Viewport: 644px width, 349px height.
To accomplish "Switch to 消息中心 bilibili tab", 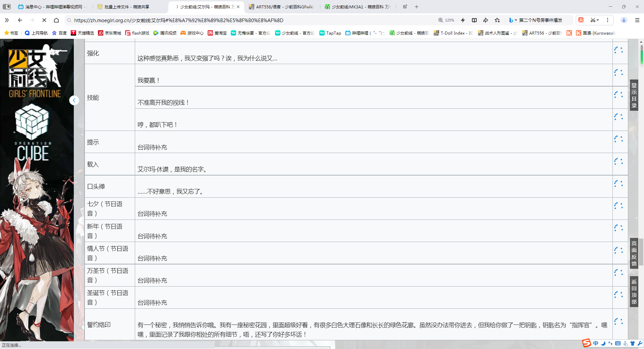I will tap(52, 7).
